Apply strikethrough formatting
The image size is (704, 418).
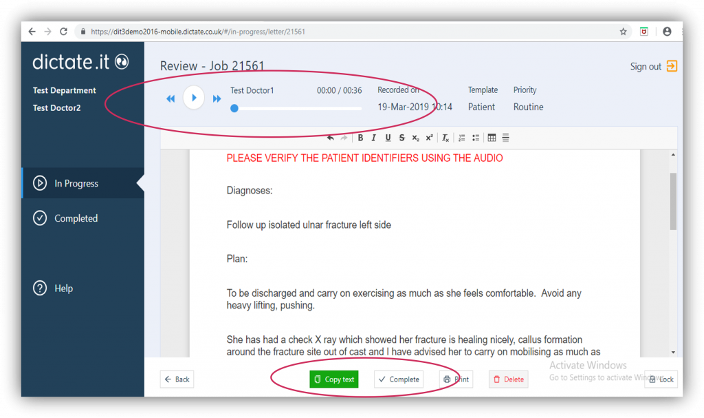401,138
